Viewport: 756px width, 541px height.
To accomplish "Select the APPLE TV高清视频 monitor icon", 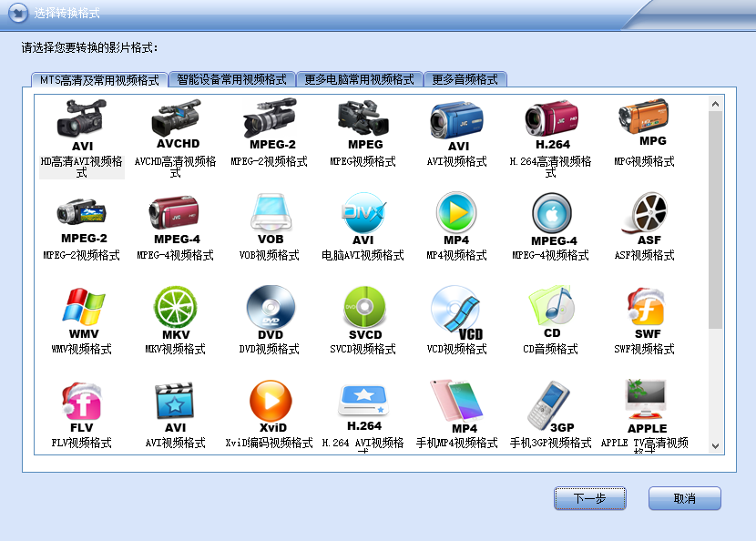I will coord(646,407).
